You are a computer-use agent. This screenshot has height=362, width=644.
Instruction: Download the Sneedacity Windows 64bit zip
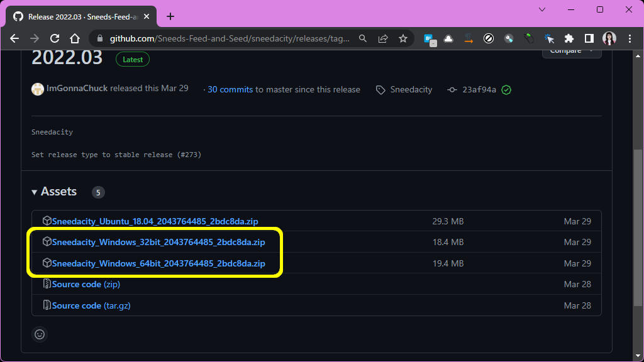(158, 263)
